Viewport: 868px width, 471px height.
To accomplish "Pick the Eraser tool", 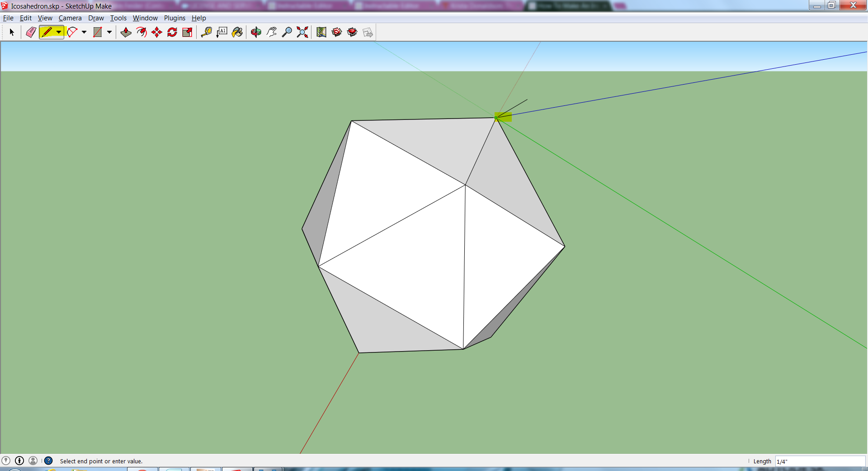I will point(31,32).
